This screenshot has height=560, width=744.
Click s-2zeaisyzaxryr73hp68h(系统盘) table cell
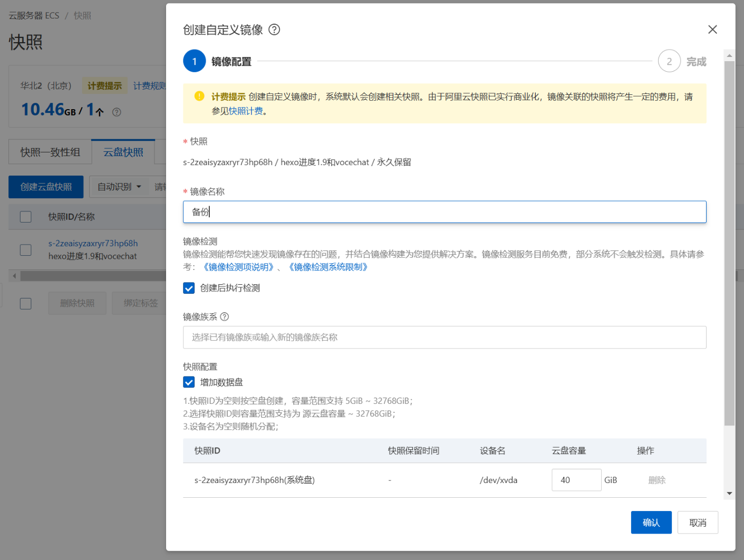[255, 480]
